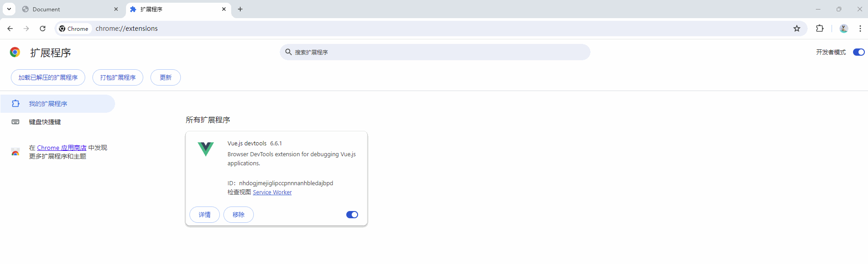Image resolution: width=868 pixels, height=264 pixels.
Task: Open a new tab with plus button
Action: [240, 9]
